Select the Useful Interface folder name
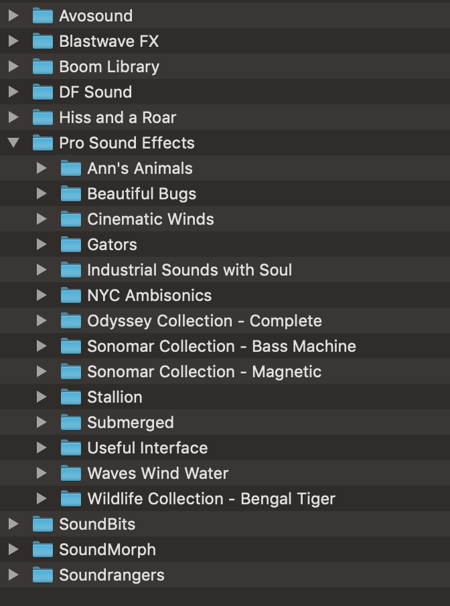Image resolution: width=450 pixels, height=606 pixels. coord(147,448)
